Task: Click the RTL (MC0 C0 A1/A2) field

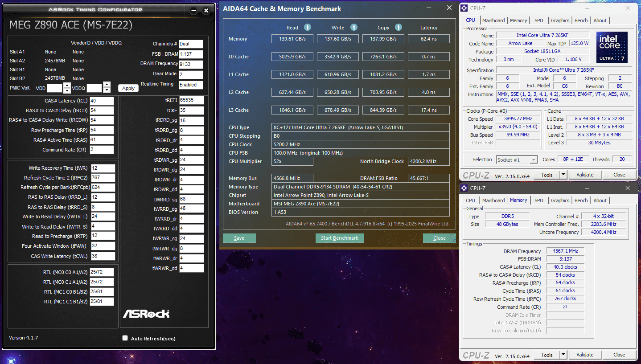Action: 102,272
